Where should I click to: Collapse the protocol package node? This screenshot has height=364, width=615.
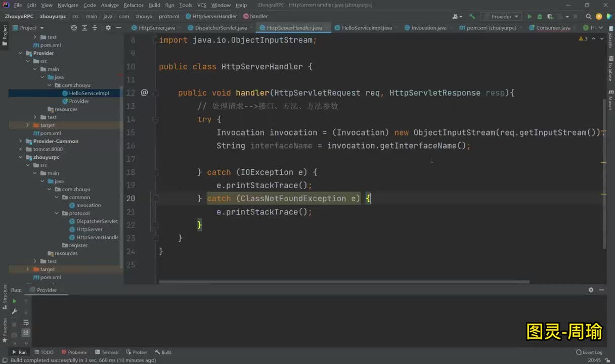coord(57,213)
